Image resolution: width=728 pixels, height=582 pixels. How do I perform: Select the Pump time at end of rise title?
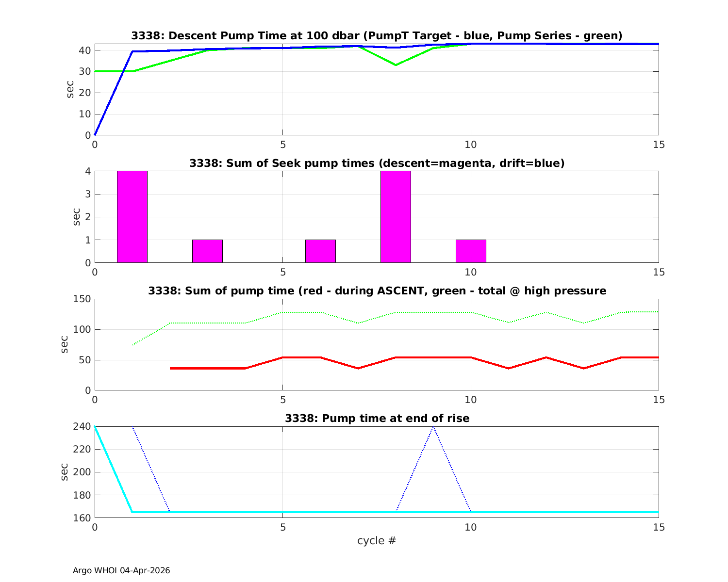pos(377,418)
